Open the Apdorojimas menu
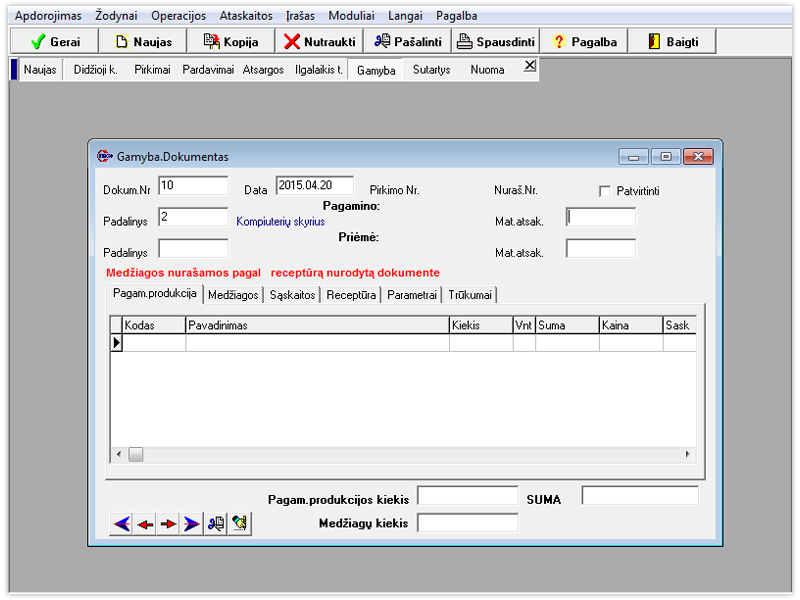This screenshot has height=600, width=800. pos(48,16)
